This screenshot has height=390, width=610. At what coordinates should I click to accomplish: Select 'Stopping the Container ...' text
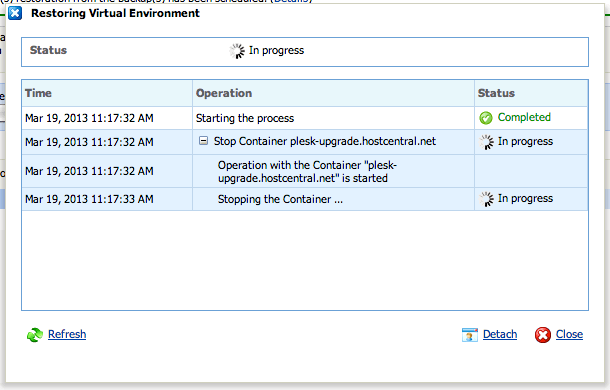[280, 199]
